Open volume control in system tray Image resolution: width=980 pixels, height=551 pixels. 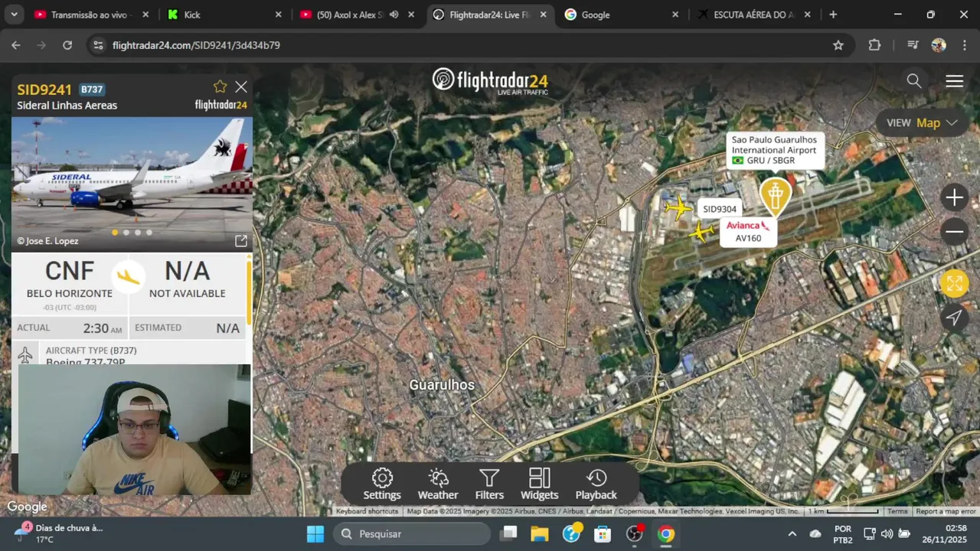click(887, 534)
